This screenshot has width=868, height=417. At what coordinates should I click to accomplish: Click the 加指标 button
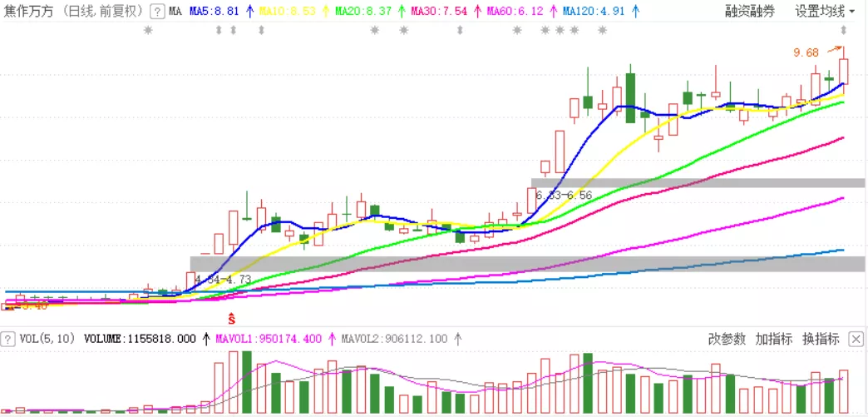pos(774,339)
